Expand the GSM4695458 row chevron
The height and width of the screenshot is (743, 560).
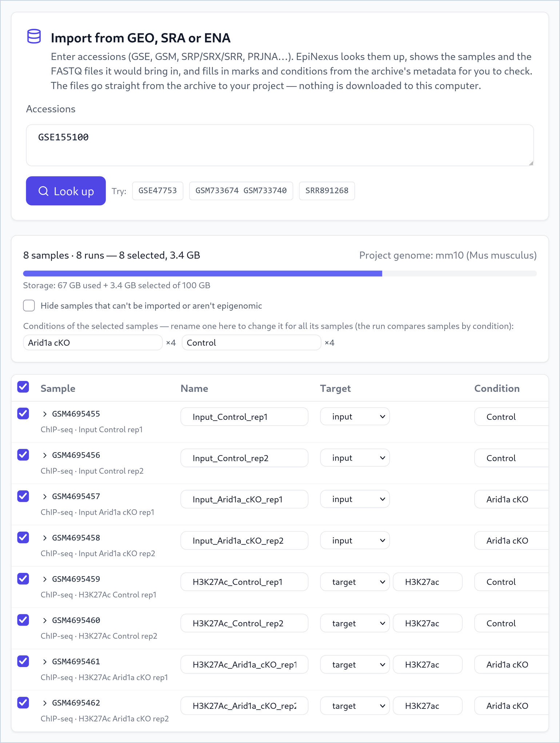click(45, 538)
